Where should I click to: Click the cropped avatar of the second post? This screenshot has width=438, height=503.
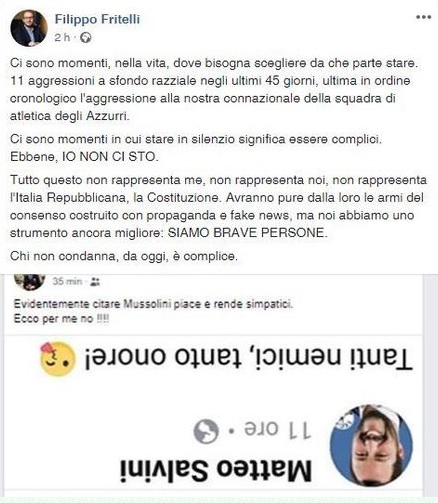tap(30, 282)
